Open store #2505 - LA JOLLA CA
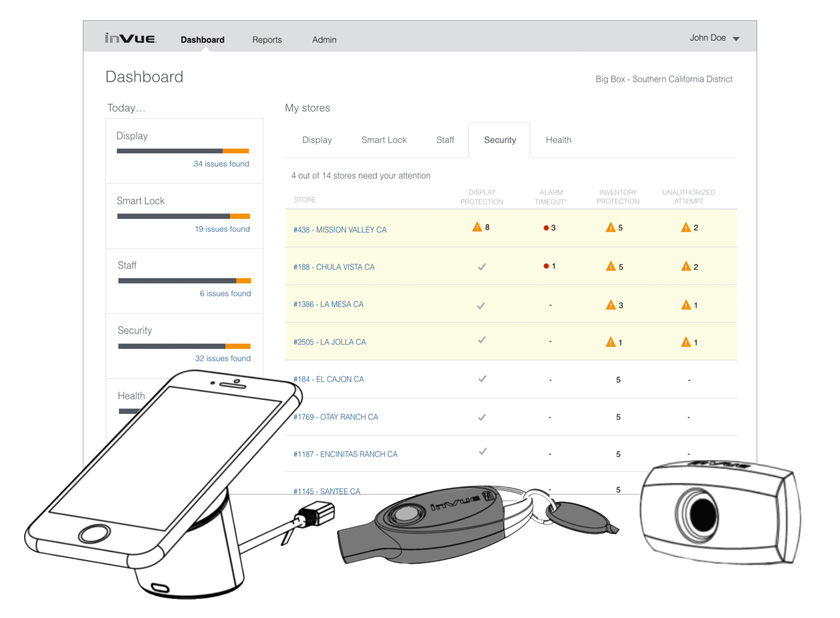The height and width of the screenshot is (618, 840). point(329,342)
